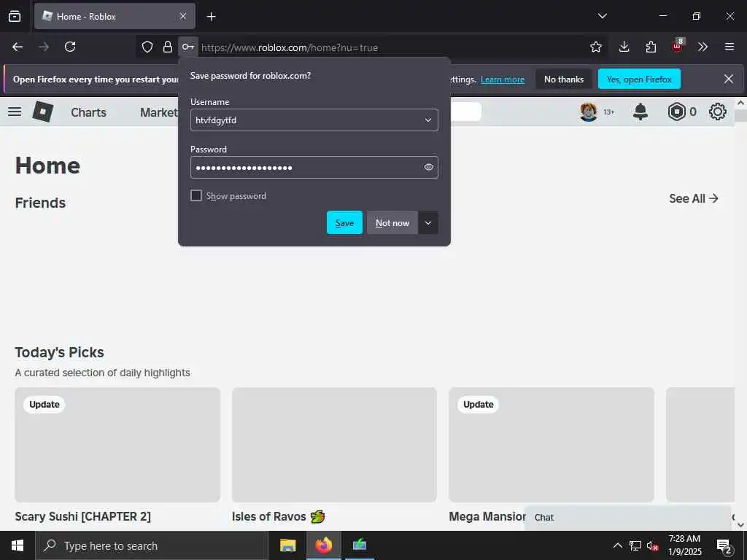Viewport: 747px width, 560px height.
Task: Click the Password input field
Action: click(314, 167)
